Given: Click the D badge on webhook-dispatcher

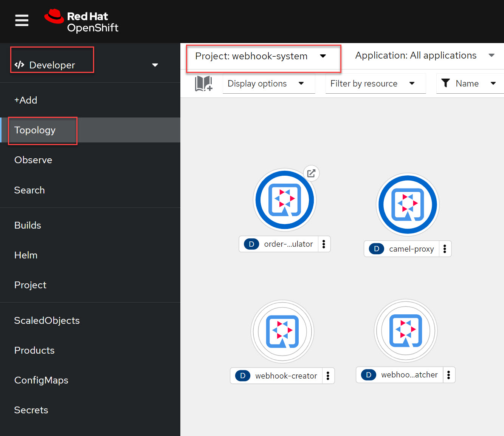Looking at the screenshot, I should (x=369, y=375).
